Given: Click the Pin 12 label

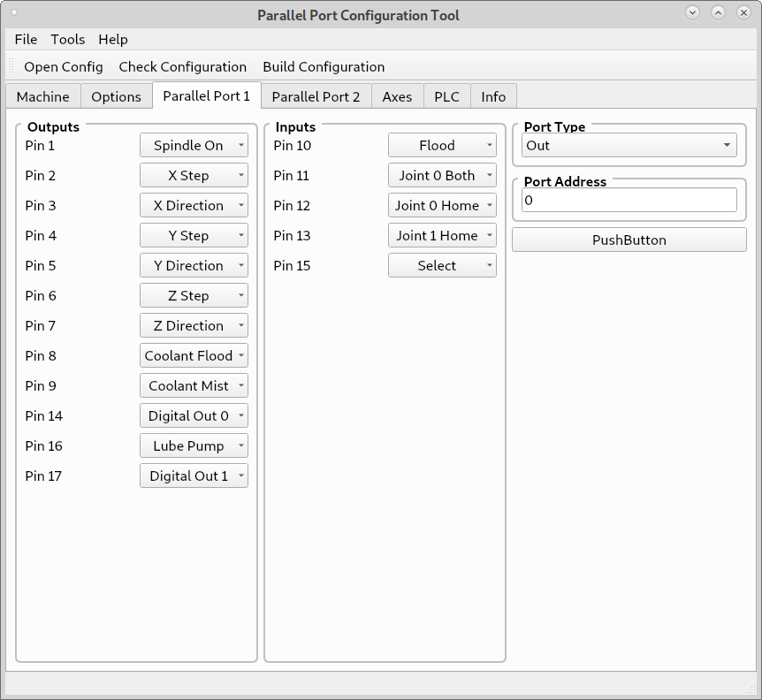Looking at the screenshot, I should [x=292, y=205].
